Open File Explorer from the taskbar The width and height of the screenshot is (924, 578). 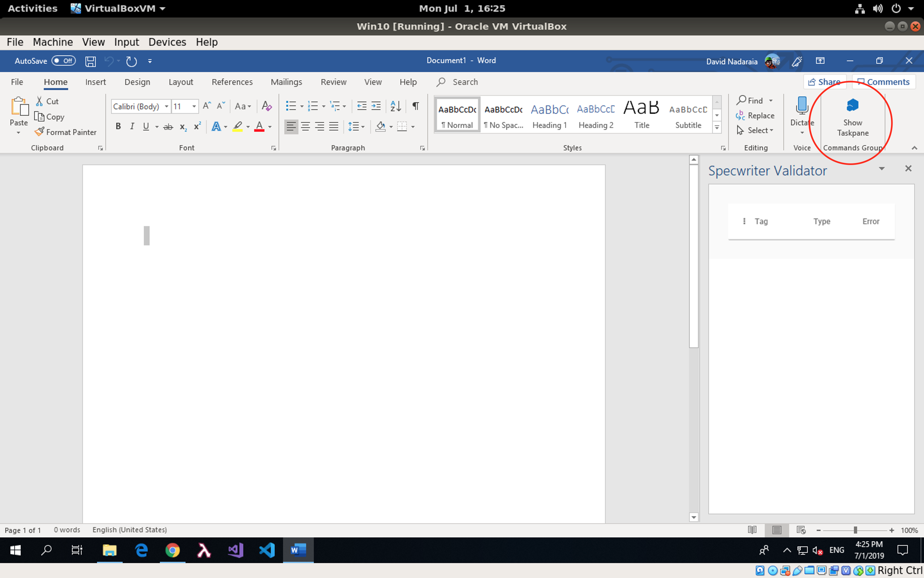110,550
